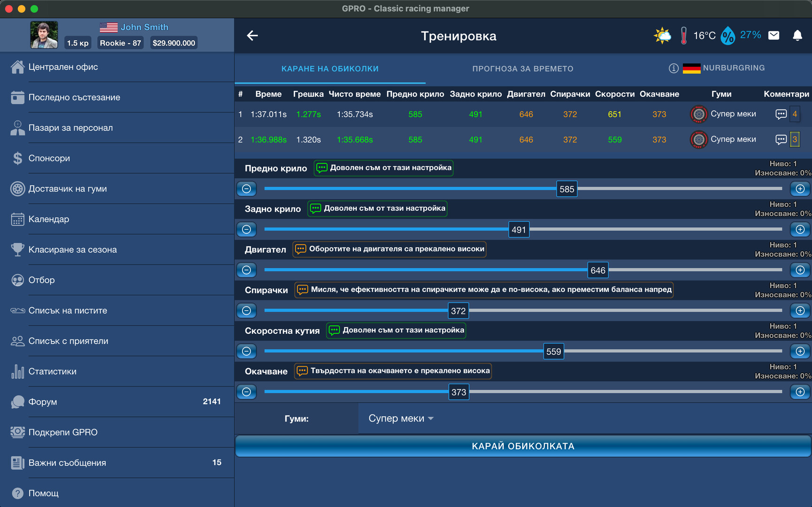Click the 1.5 кр credits badge
Viewport: 812px width, 507px height.
[x=77, y=43]
